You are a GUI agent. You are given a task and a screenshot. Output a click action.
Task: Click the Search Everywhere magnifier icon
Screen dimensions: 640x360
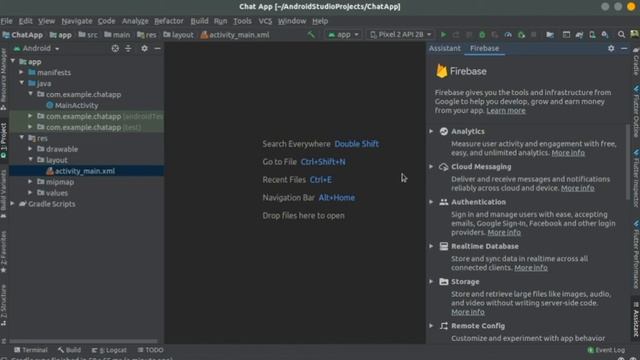[621, 35]
